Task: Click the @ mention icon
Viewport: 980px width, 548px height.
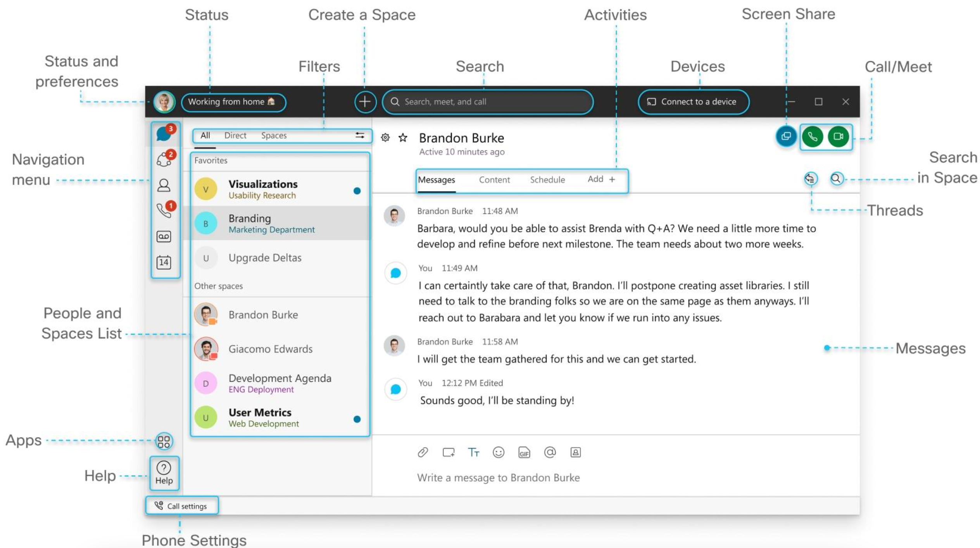Action: click(550, 452)
